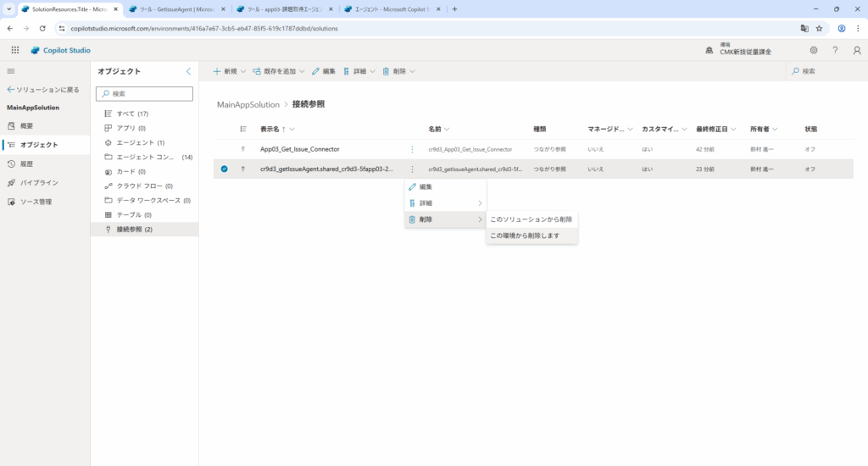Collapse the hamburger navigation menu
The width and height of the screenshot is (868, 466).
pyautogui.click(x=11, y=71)
